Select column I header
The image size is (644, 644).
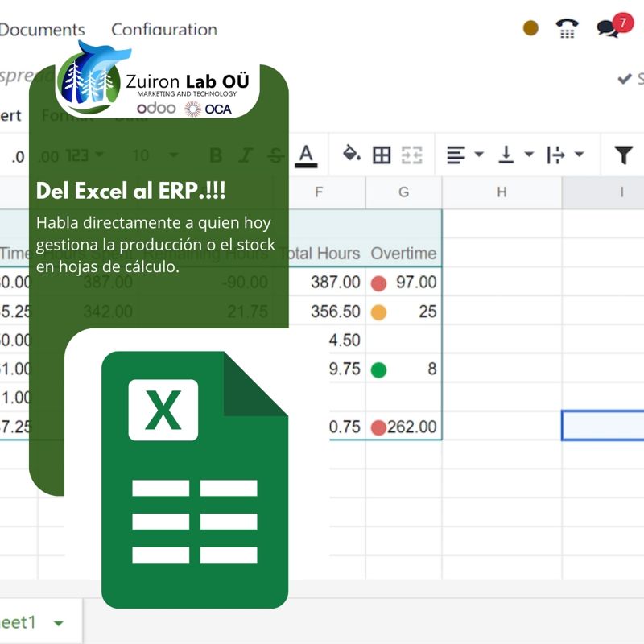603,192
